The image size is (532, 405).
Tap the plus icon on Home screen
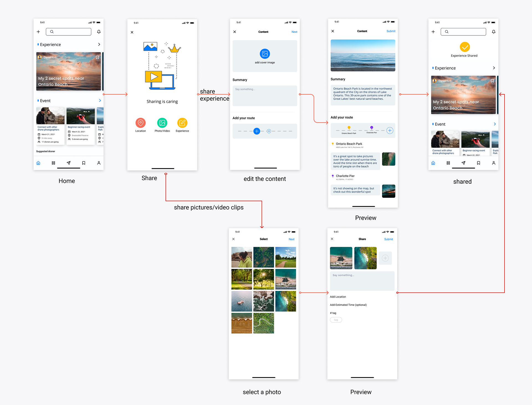[38, 32]
